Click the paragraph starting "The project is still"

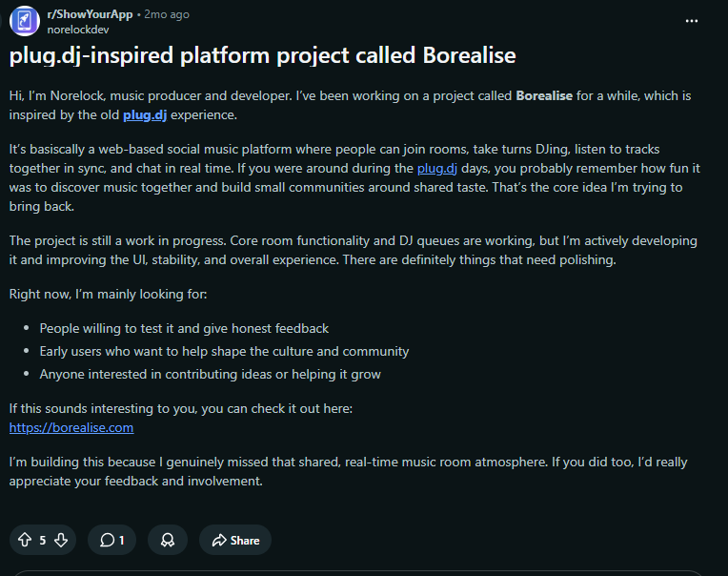tap(354, 250)
